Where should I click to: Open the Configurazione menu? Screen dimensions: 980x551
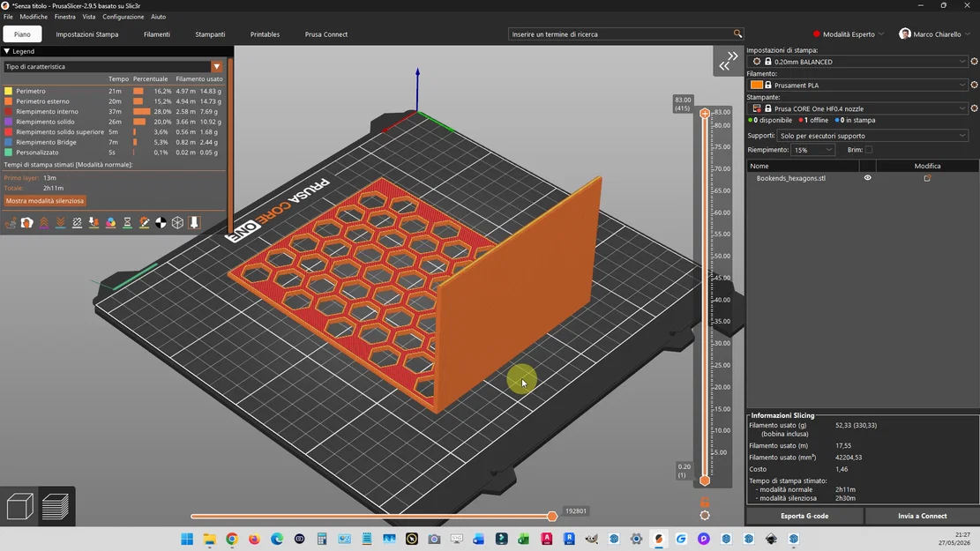pos(123,17)
